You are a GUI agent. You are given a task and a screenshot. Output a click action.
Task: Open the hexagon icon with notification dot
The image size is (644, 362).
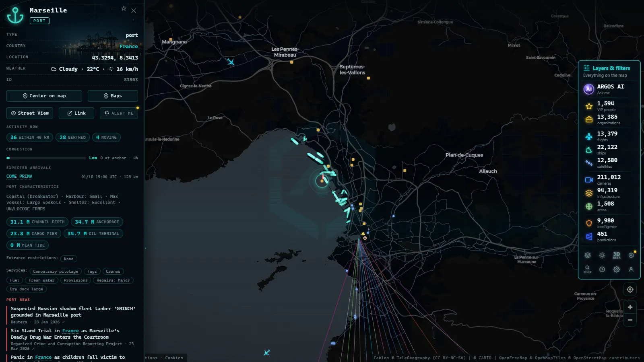coord(631,255)
